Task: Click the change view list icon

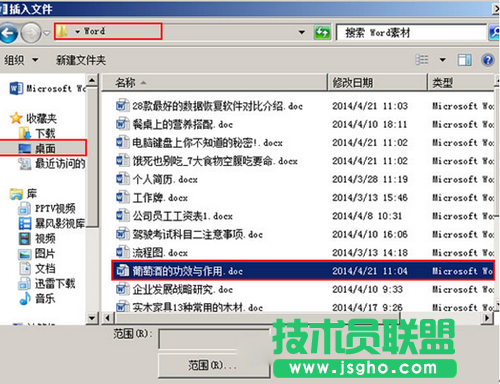Action: [x=422, y=60]
